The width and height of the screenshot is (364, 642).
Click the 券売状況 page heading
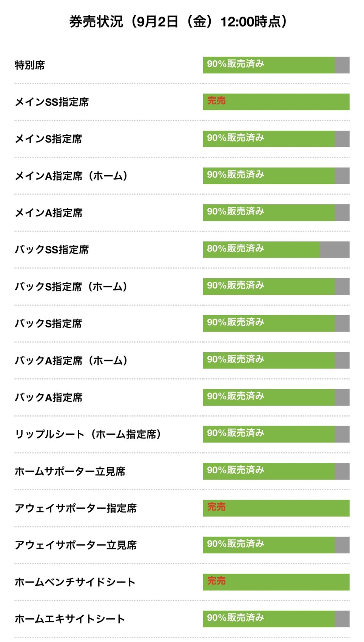(178, 22)
